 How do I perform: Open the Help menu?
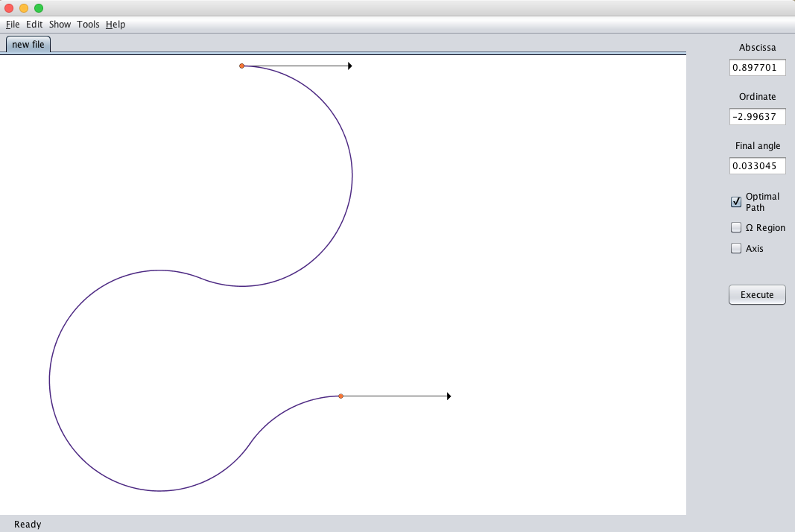(115, 25)
